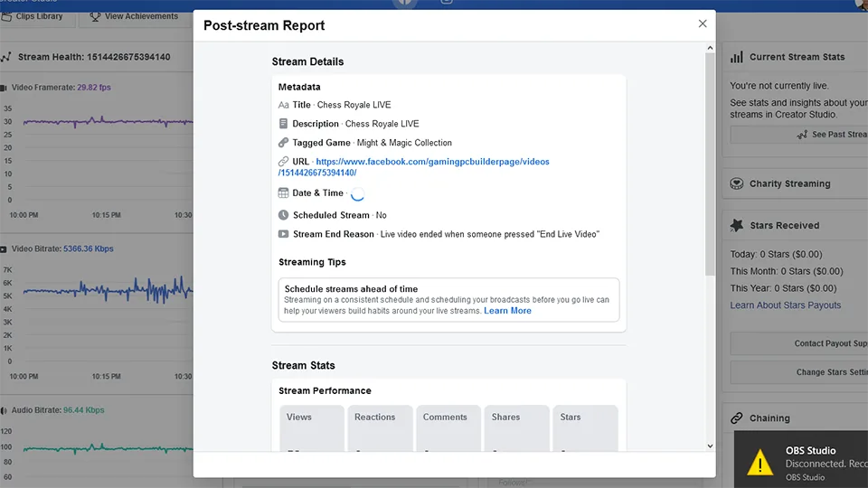Click the Chaining panel header

coord(796,418)
